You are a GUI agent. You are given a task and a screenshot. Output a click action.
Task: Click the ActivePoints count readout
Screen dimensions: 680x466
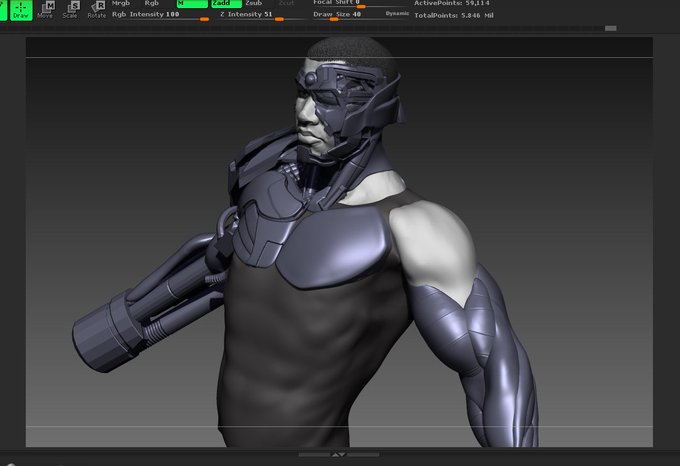[x=451, y=3]
